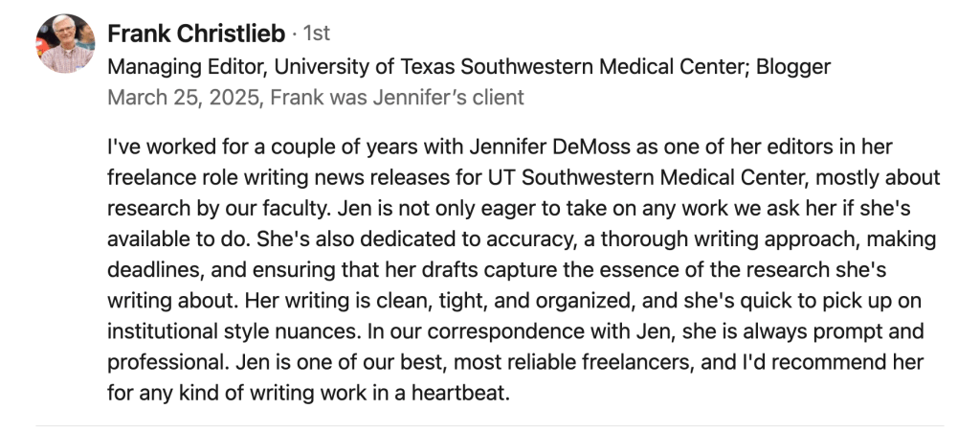Image resolution: width=980 pixels, height=432 pixels.
Task: Click Frank Christlieb's profile photo
Action: click(65, 44)
